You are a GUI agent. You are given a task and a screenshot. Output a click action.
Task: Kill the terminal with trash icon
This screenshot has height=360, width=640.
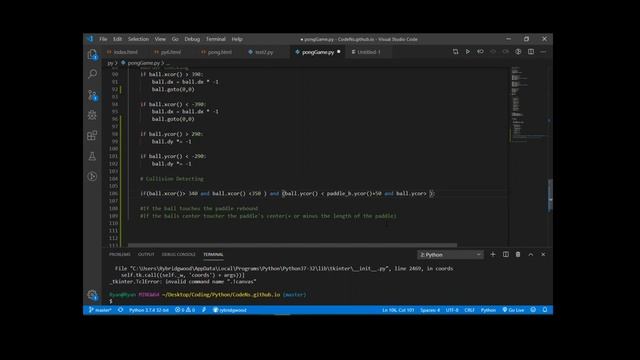point(518,254)
